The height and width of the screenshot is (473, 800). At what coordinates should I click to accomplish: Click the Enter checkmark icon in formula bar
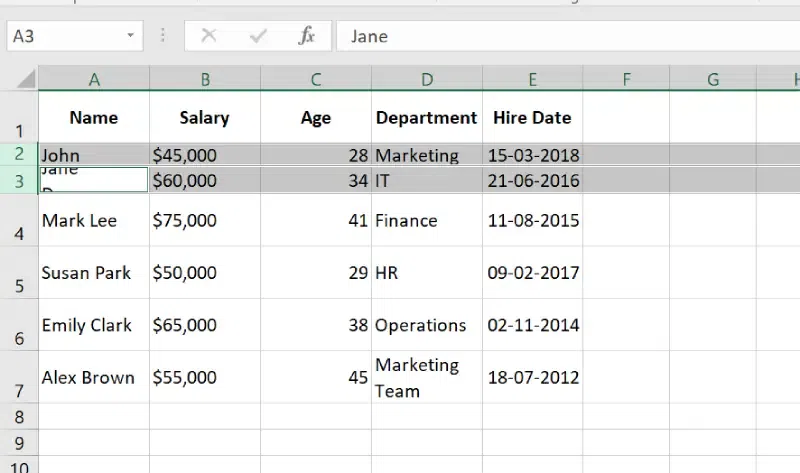258,36
